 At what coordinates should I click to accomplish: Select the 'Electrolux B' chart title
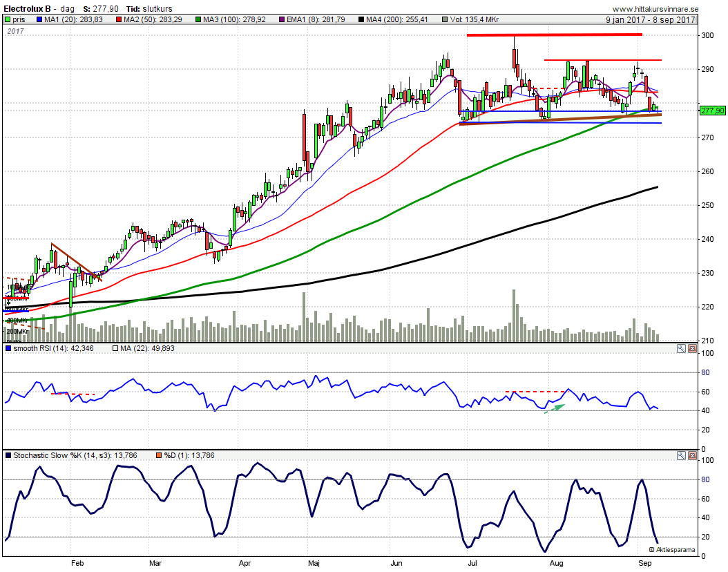(27, 9)
